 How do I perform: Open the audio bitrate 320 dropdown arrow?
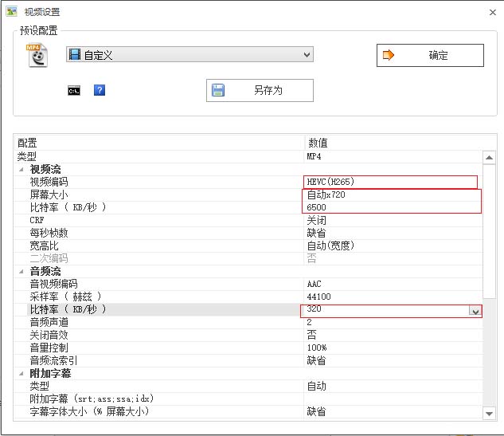(x=475, y=311)
